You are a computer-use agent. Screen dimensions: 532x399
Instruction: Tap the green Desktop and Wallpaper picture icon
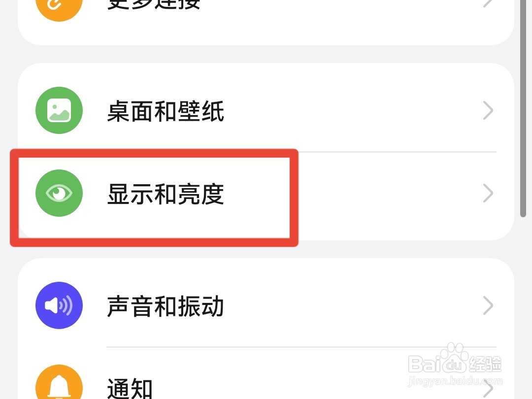pos(59,110)
